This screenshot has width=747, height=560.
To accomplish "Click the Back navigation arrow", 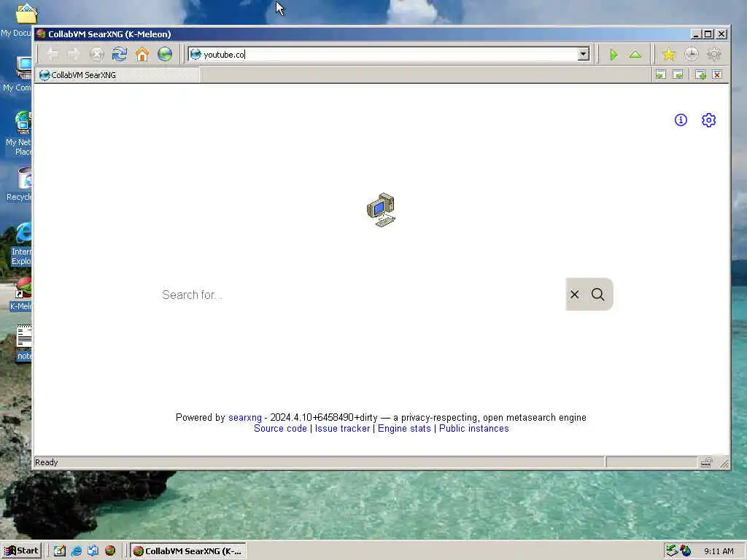I will coord(53,54).
